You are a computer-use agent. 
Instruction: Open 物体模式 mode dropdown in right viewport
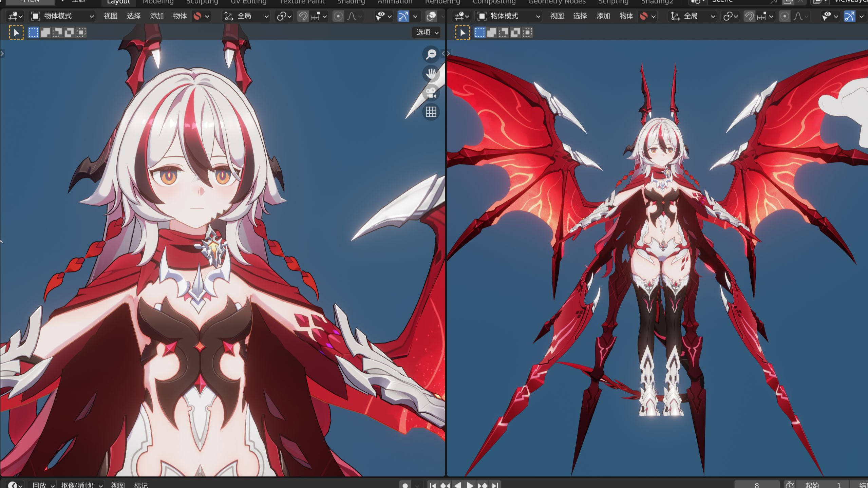point(509,16)
